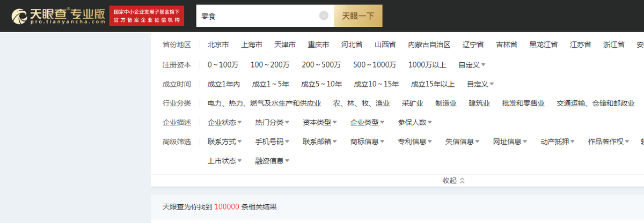Screen dimensions: 644x223
Task: Select 浙江省 province filter
Action: coord(613,45)
